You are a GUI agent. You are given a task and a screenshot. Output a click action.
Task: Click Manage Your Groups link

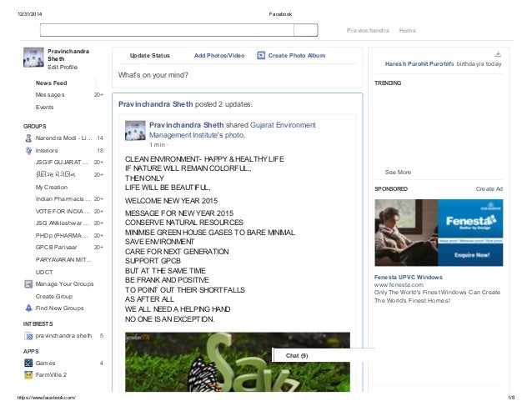click(x=64, y=283)
